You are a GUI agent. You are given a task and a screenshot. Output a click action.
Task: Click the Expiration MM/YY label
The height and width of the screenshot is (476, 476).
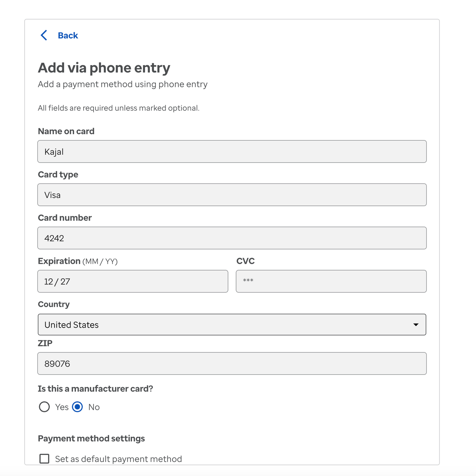point(78,261)
